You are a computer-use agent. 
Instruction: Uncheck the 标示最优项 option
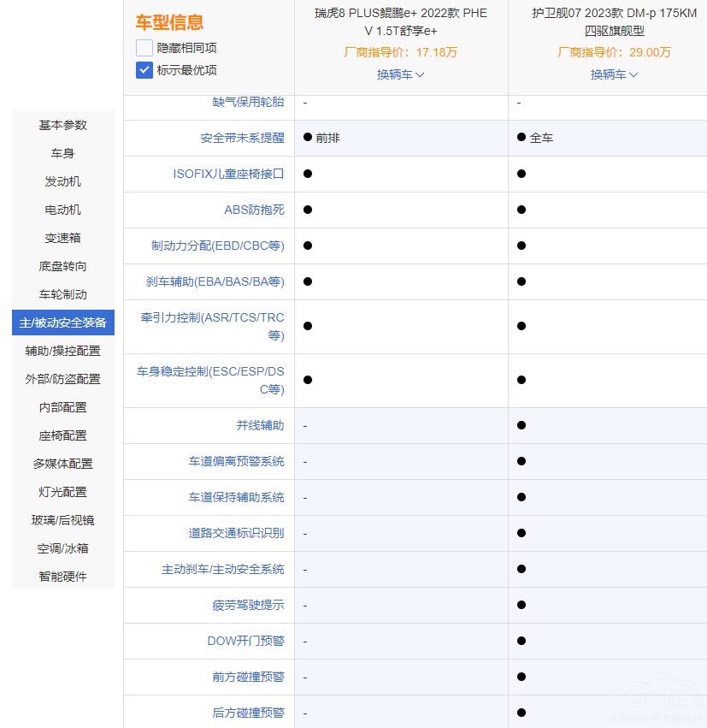pos(143,70)
